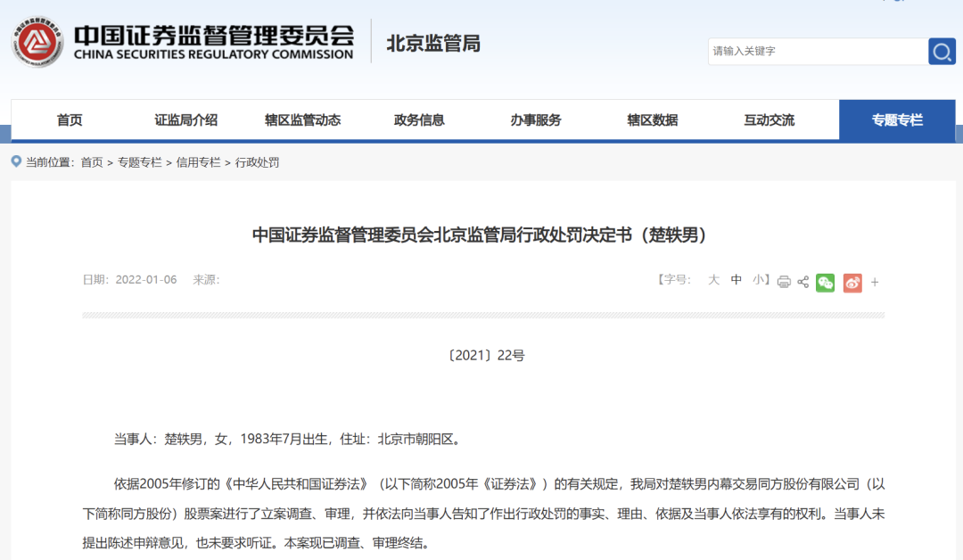Click the share icon

click(x=803, y=282)
